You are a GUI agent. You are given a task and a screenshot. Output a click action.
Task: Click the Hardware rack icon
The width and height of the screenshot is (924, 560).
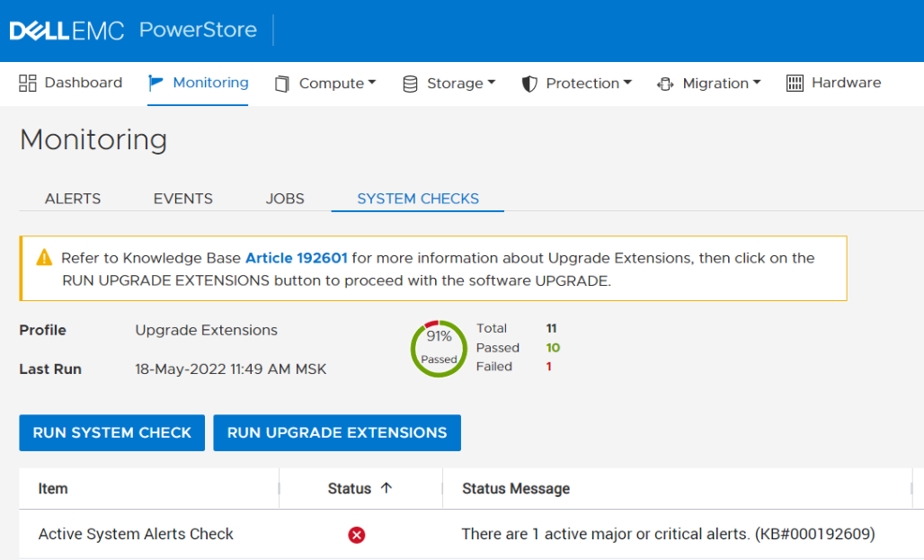click(795, 84)
